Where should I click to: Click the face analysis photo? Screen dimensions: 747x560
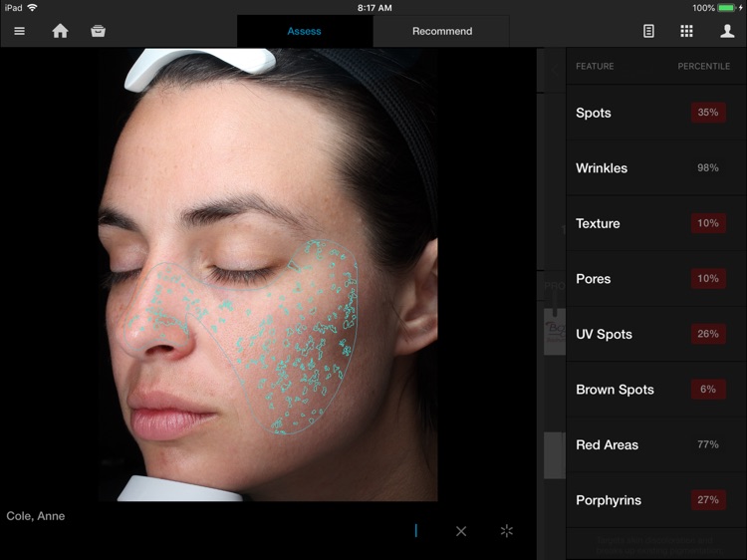268,274
